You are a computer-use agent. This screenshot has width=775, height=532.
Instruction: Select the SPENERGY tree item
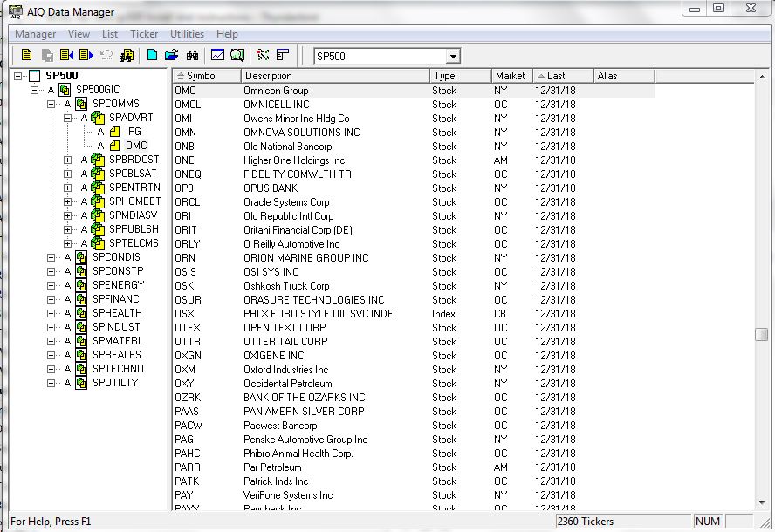click(118, 285)
